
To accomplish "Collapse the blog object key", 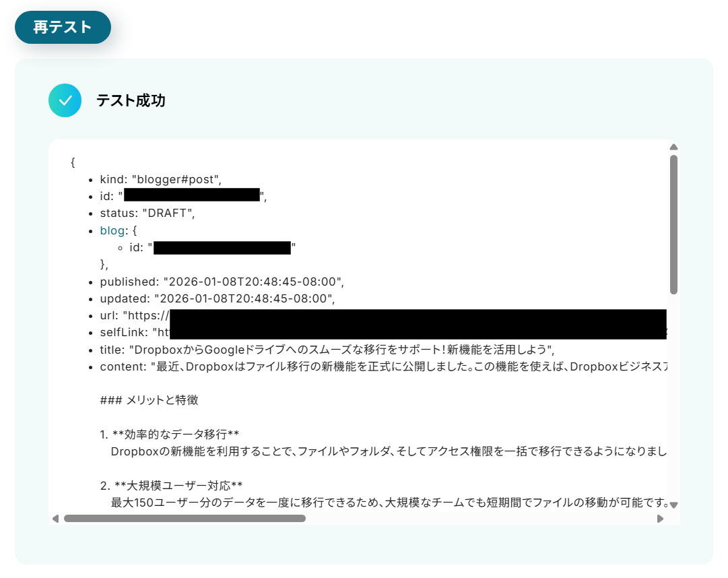I will pos(112,231).
